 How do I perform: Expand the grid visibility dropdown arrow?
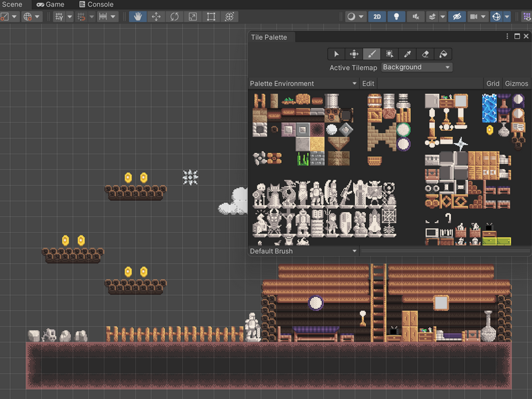tap(70, 17)
